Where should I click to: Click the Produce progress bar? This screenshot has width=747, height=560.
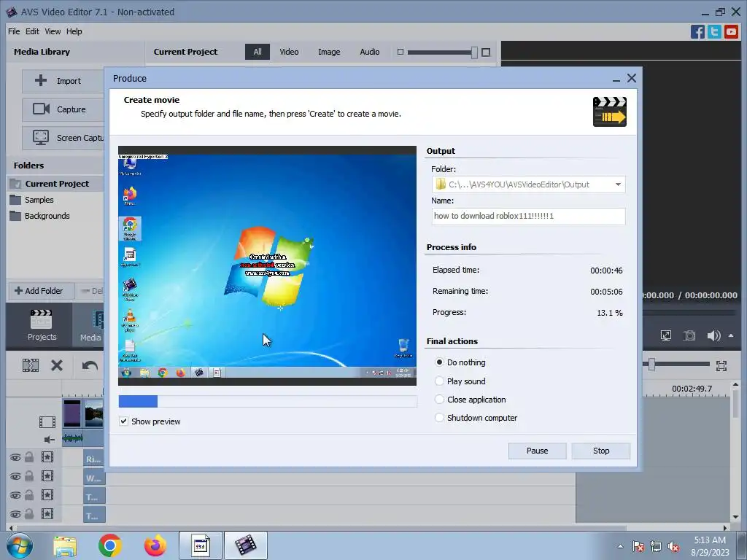tap(268, 402)
